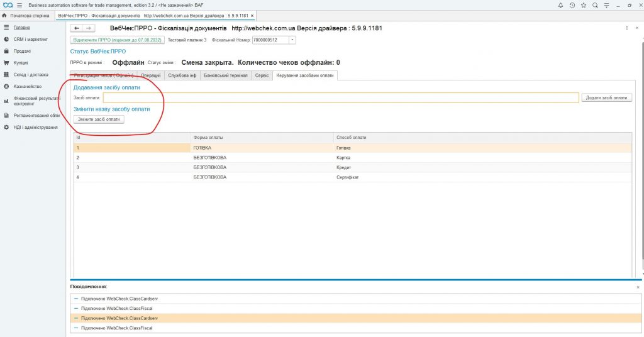
Task: Click the Фіскальний Номер input field
Action: [270, 40]
